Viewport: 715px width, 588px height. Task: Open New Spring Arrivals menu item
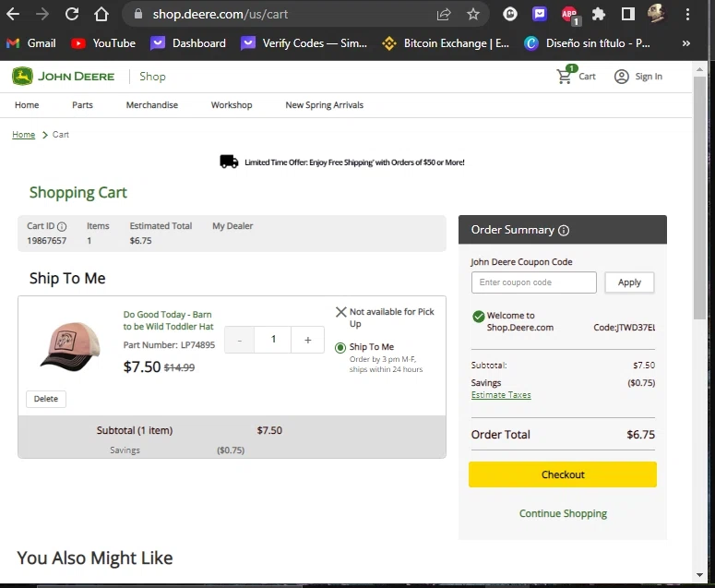324,105
